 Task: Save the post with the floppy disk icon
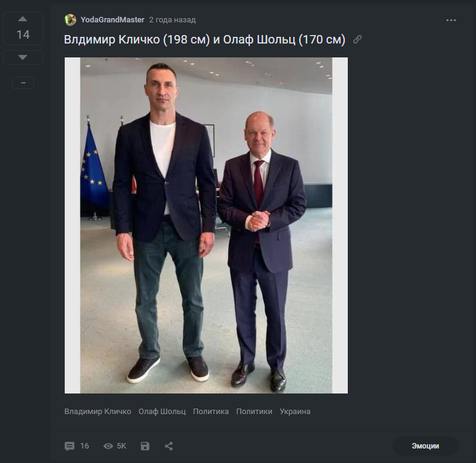click(145, 446)
